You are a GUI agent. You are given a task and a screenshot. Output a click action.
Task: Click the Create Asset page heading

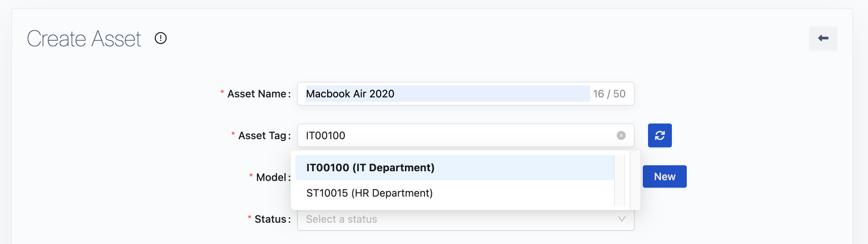coord(84,38)
